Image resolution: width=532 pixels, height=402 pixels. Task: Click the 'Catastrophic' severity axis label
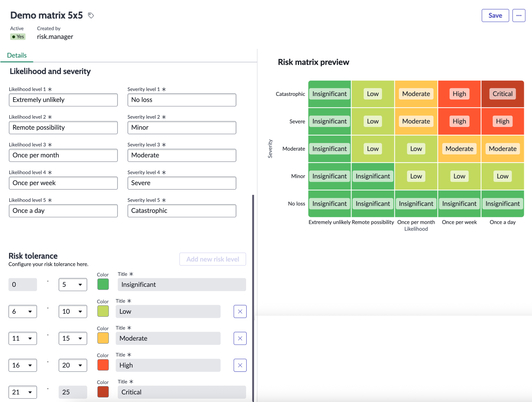point(290,94)
